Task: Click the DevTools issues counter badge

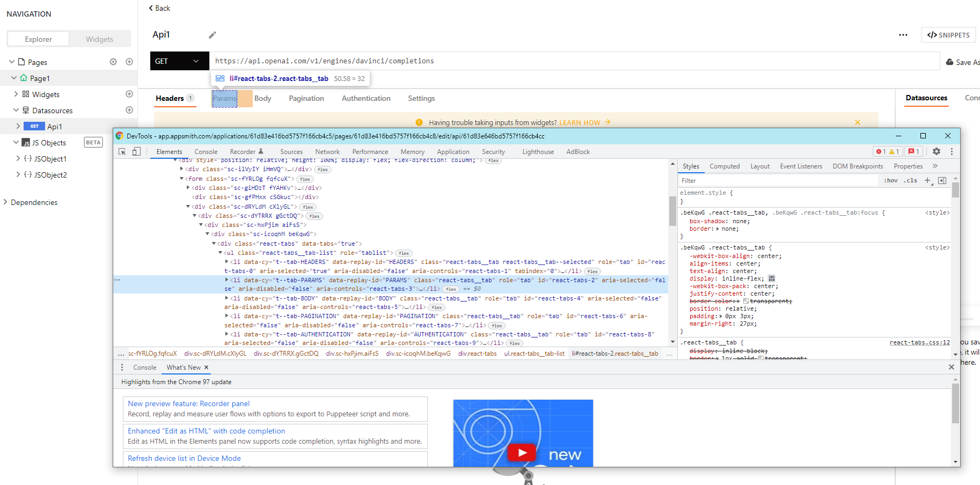Action: 914,152
